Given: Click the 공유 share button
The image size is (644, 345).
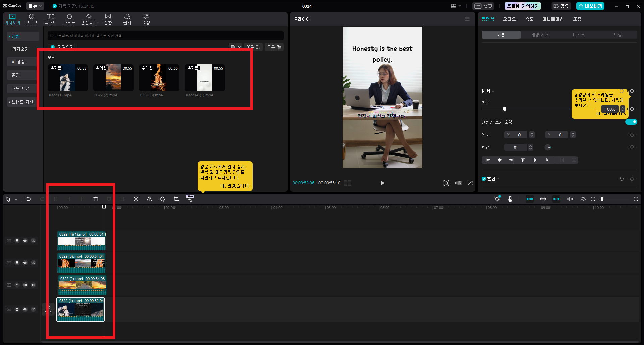Looking at the screenshot, I should point(561,6).
